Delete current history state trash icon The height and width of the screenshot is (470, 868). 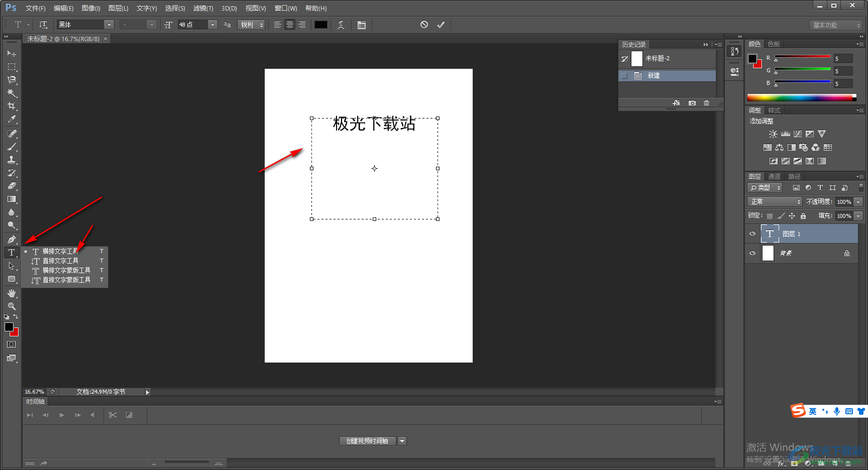point(707,103)
